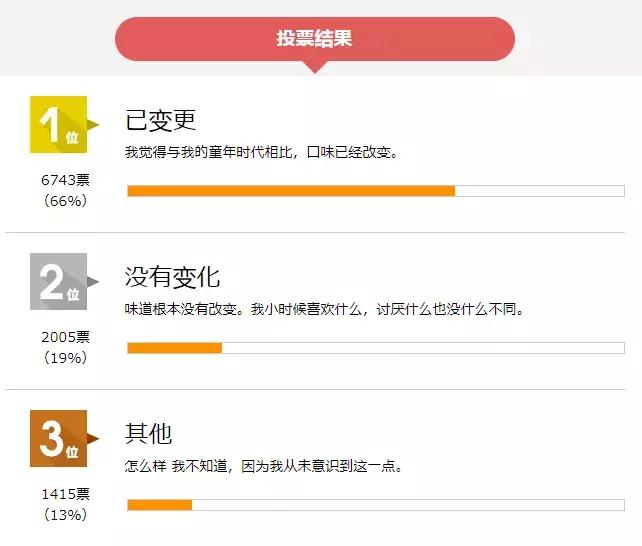The height and width of the screenshot is (546, 642).
Task: Click the gray 2位 rank badge
Action: (x=59, y=282)
